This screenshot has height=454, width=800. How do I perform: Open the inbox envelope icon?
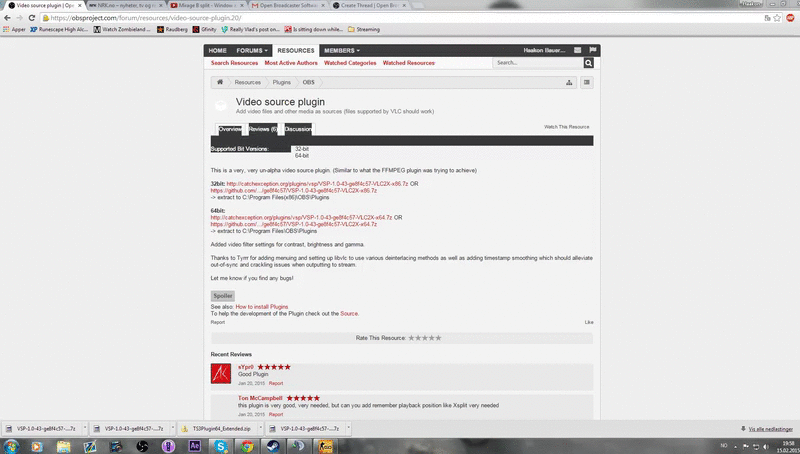click(578, 50)
